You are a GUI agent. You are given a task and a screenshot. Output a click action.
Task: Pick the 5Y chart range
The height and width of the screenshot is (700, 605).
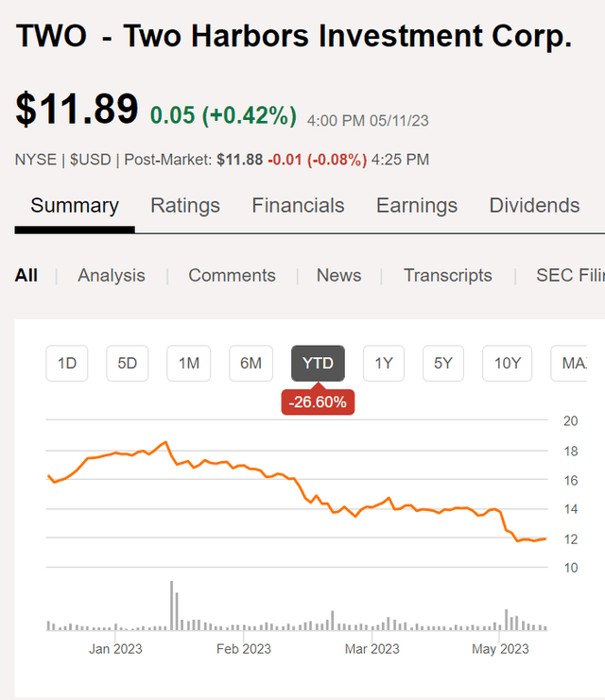pyautogui.click(x=443, y=363)
